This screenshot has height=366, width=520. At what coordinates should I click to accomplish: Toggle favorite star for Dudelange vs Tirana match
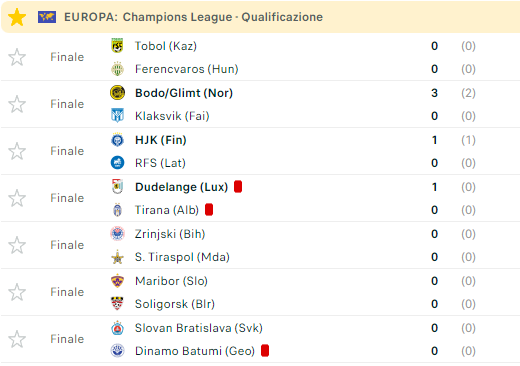[17, 198]
